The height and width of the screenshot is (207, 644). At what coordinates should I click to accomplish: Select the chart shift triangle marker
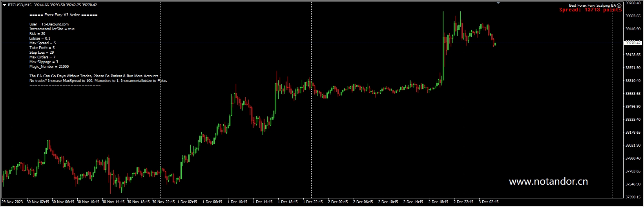pos(498,3)
